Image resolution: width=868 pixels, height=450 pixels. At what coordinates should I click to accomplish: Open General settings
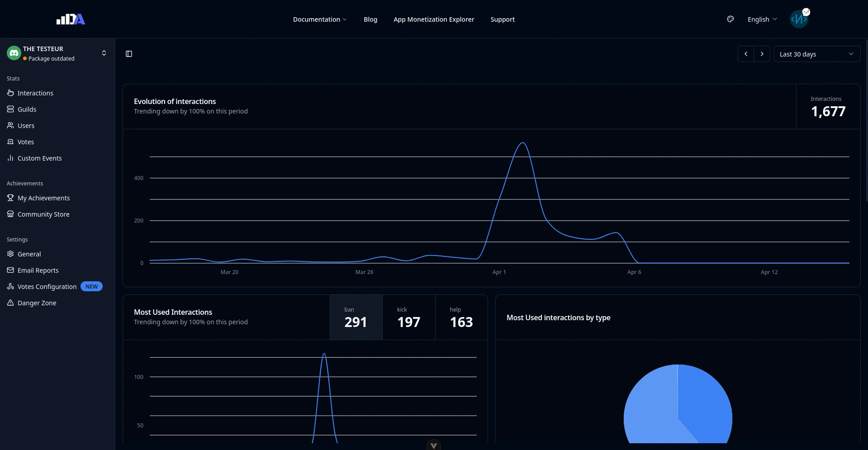click(29, 254)
